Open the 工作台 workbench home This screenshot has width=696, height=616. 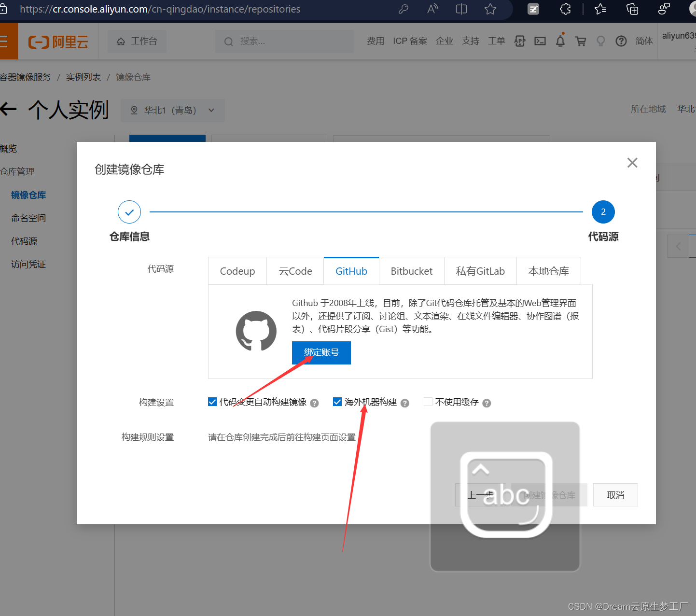tap(137, 42)
